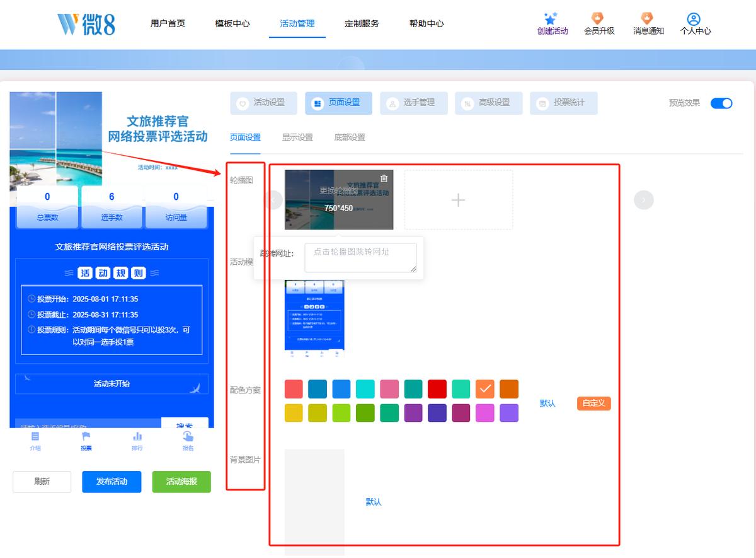The image size is (756, 558).
Task: Open 定制服务 in the top navigation
Action: 362,23
